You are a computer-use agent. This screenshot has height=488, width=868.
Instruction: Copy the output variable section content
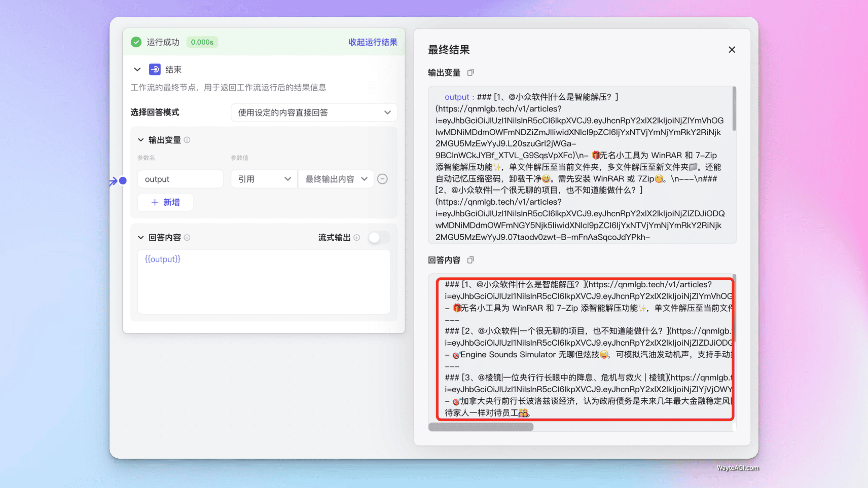[471, 72]
